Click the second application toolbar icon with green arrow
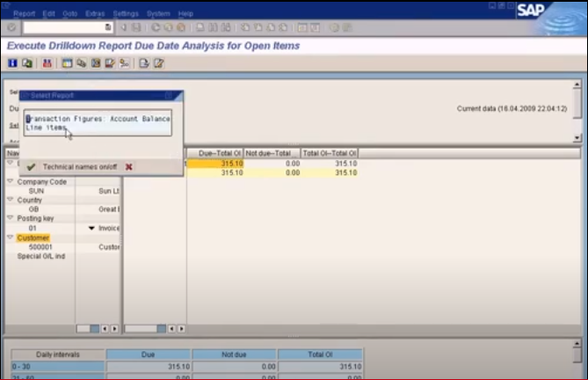The height and width of the screenshot is (380, 588). coord(27,63)
